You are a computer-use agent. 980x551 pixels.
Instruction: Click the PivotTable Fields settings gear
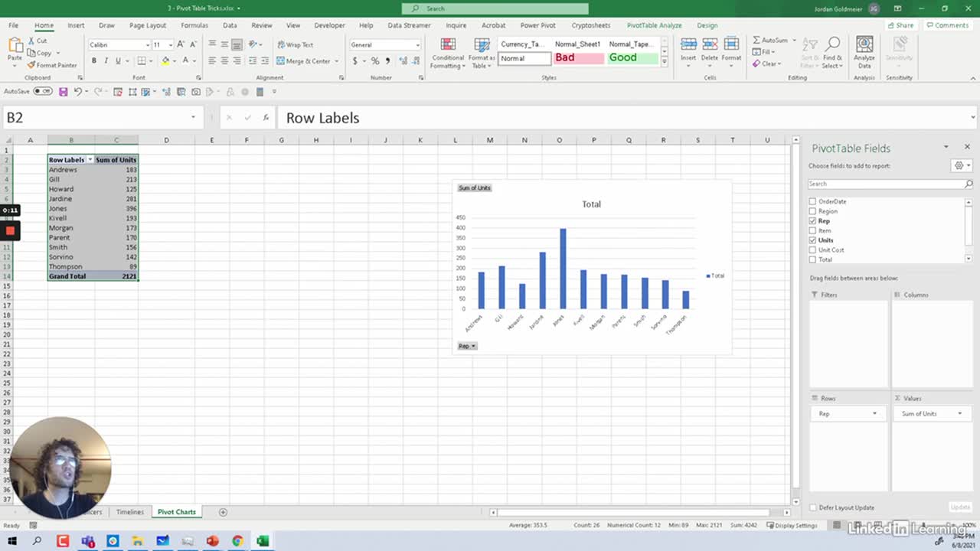point(958,165)
